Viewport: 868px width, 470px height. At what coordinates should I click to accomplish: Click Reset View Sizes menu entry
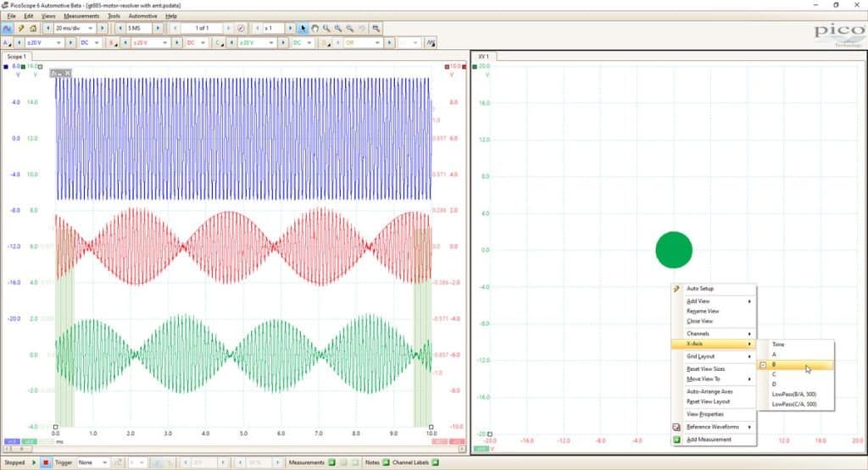pos(714,369)
